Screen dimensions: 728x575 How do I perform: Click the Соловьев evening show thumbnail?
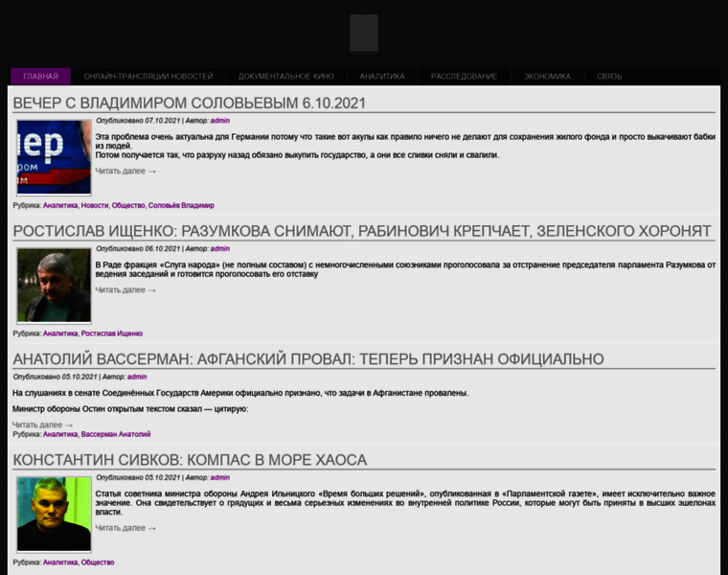tap(54, 157)
